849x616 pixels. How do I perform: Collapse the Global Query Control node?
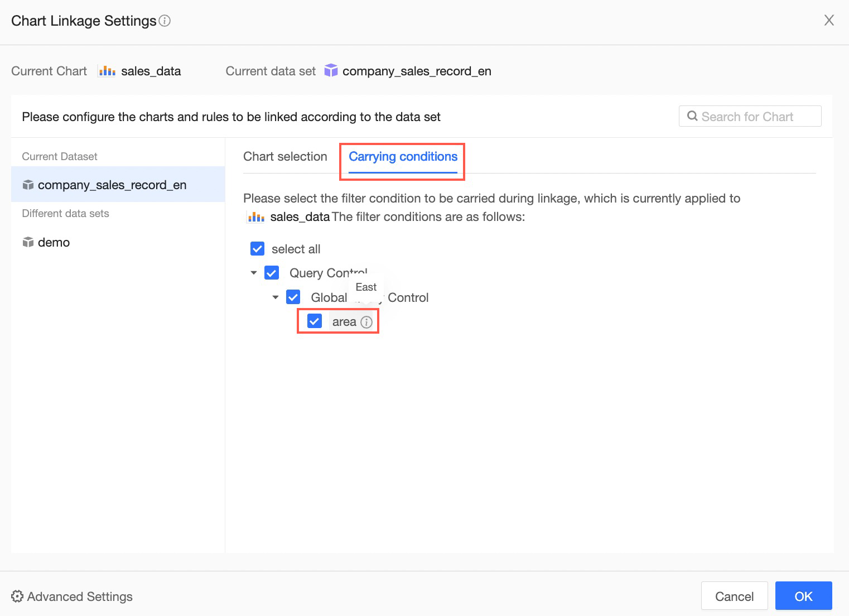tap(276, 297)
